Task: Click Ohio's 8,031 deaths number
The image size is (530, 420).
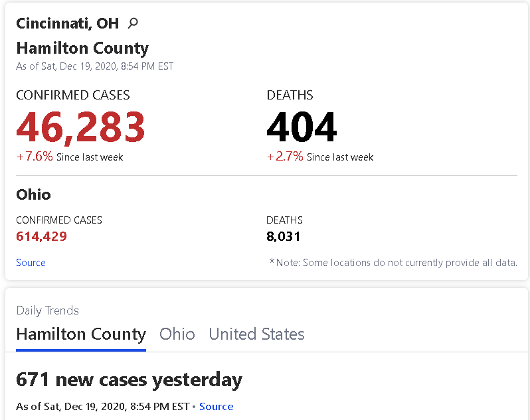Action: [283, 236]
